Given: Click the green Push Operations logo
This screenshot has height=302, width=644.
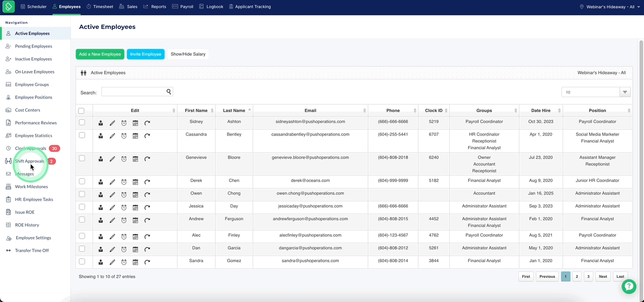Looking at the screenshot, I should coord(9,7).
